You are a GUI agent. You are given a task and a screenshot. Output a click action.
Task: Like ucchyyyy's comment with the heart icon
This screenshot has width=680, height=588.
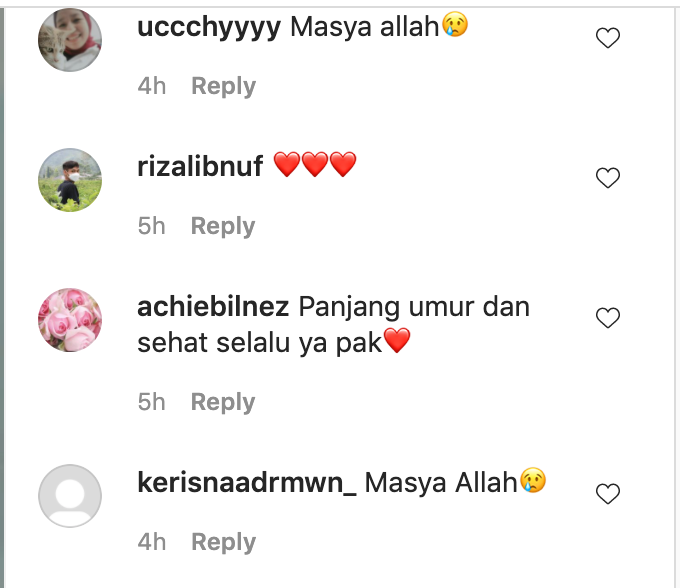tap(608, 38)
